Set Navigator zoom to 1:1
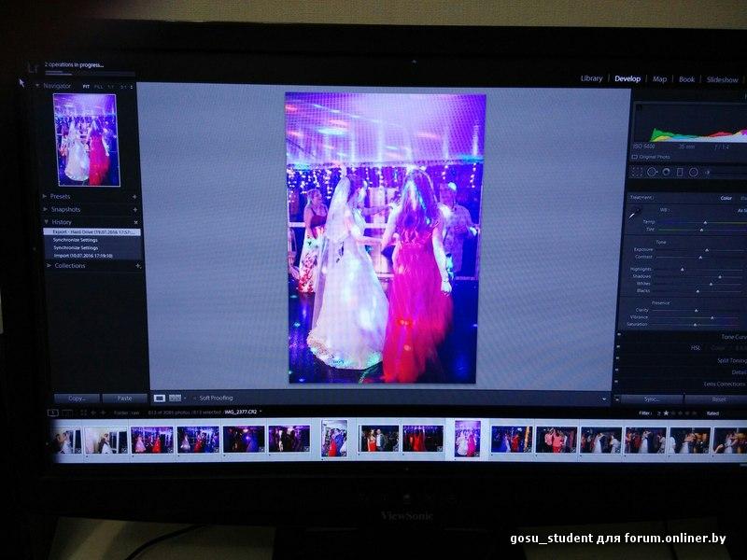The width and height of the screenshot is (747, 560). 110,87
